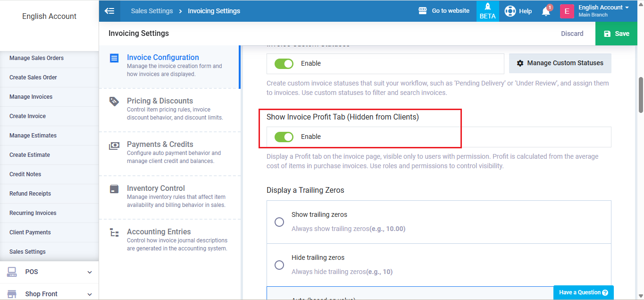Click the page vertical scrollbar
Image resolution: width=644 pixels, height=300 pixels.
coord(641,94)
